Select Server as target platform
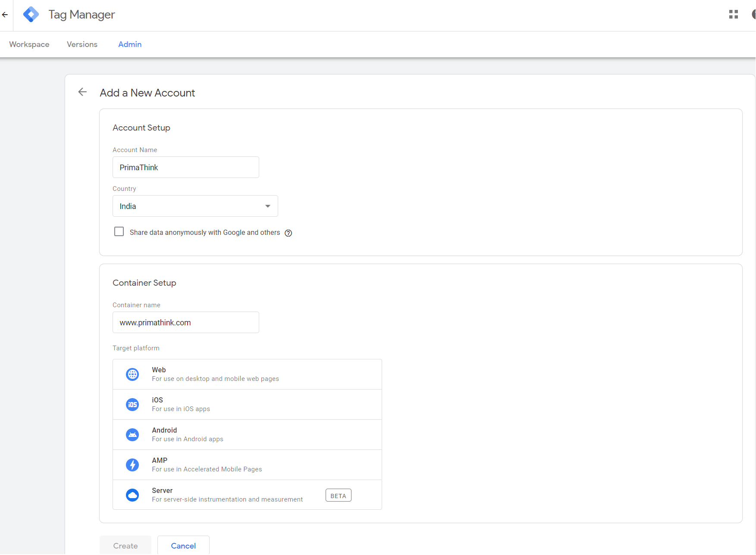 coord(247,495)
